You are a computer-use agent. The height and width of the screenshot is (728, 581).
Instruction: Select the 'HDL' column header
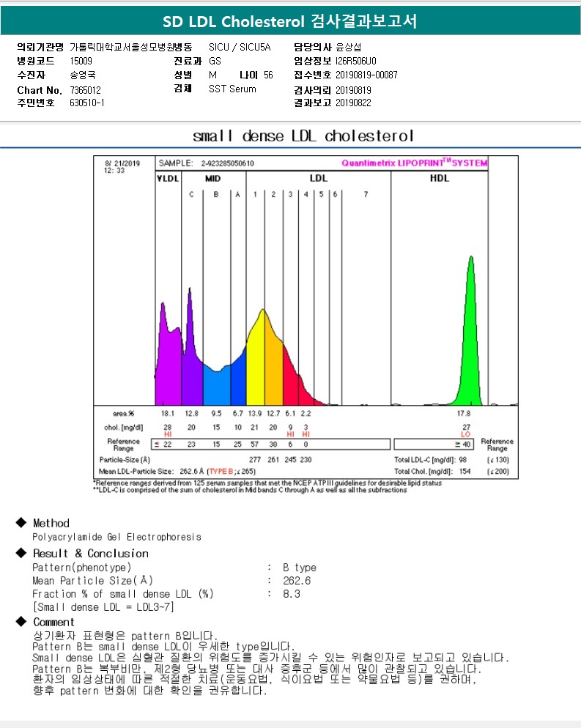click(440, 178)
